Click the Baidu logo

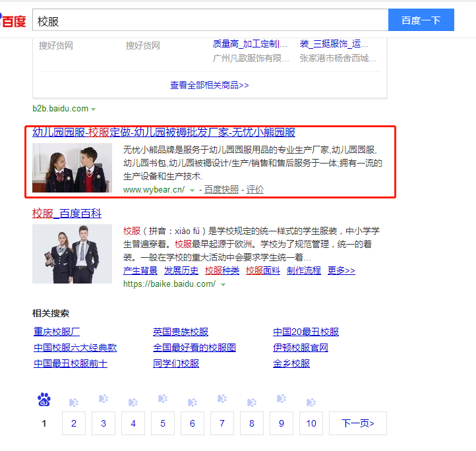pyautogui.click(x=13, y=20)
